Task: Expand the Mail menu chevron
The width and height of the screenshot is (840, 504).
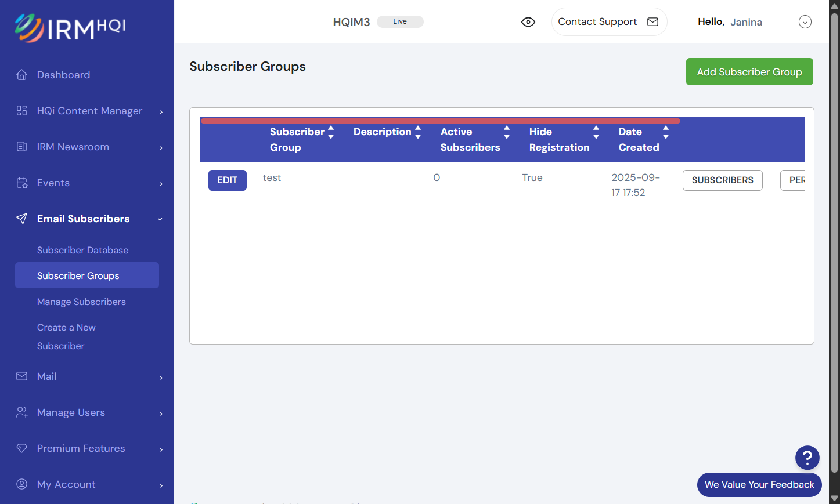Action: point(161,378)
